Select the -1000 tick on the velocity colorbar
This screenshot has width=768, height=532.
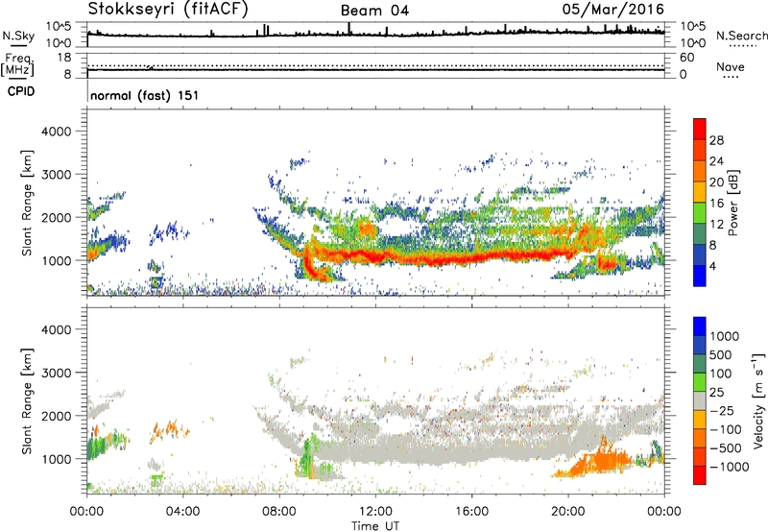[x=730, y=467]
